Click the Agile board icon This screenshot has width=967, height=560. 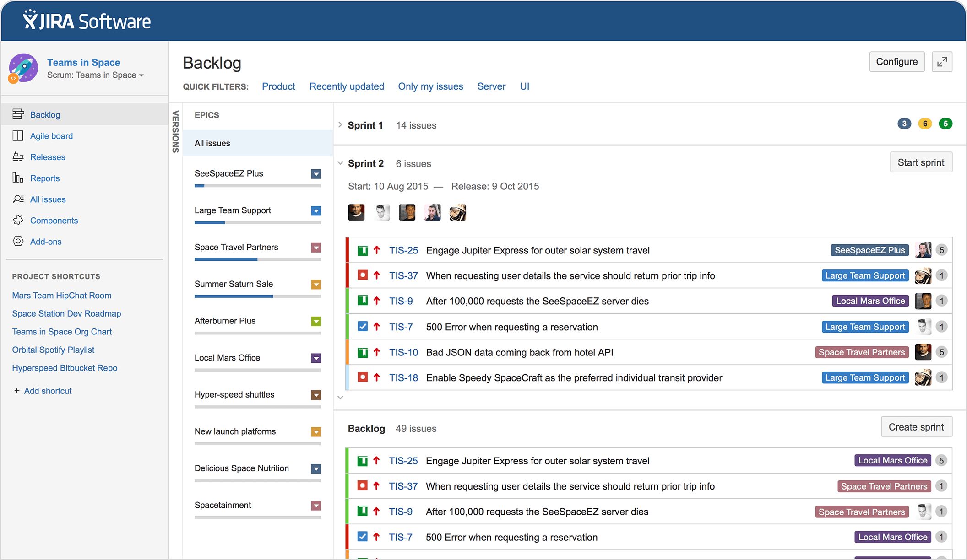coord(17,135)
